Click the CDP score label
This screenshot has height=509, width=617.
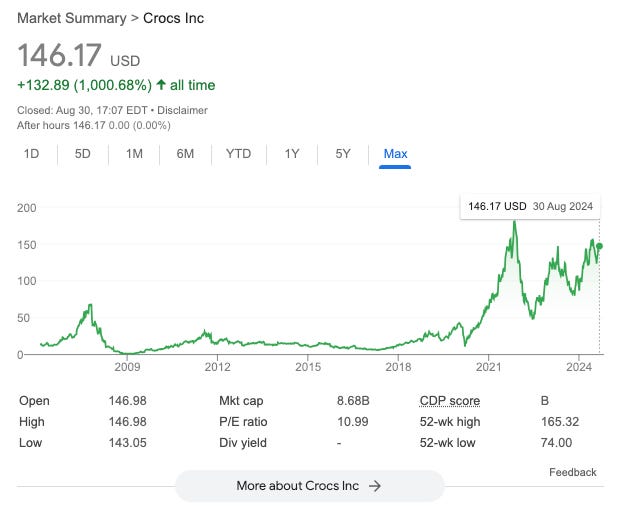pos(450,401)
